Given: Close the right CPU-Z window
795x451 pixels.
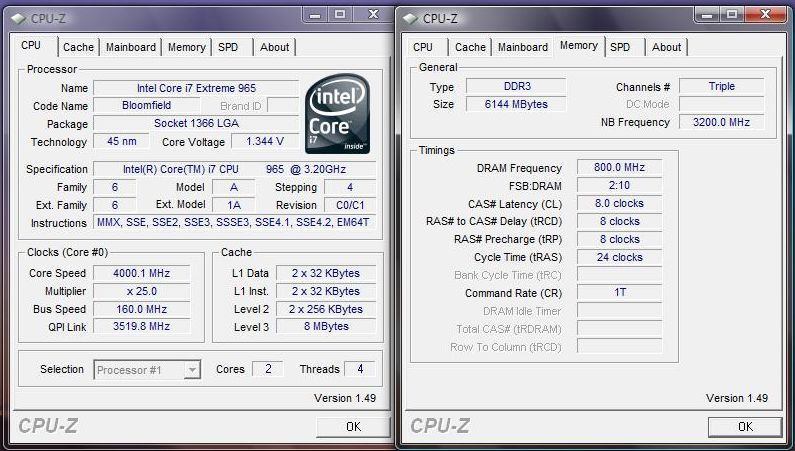Looking at the screenshot, I should pos(765,15).
